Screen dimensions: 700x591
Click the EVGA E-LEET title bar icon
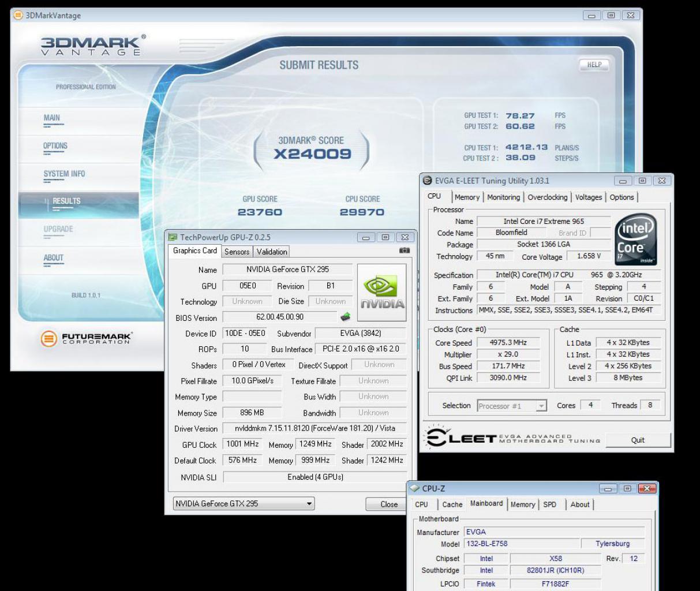coord(428,181)
